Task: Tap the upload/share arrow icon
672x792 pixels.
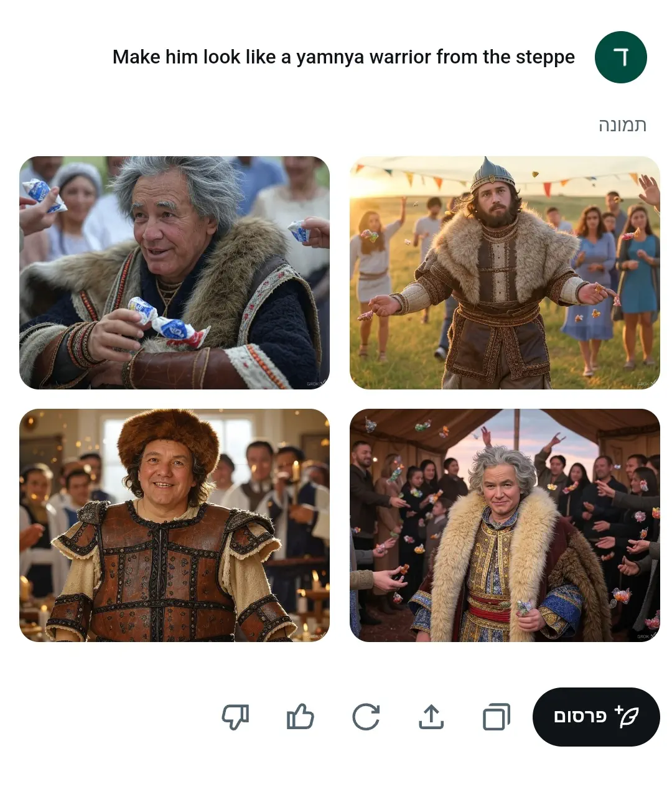Action: (x=431, y=717)
